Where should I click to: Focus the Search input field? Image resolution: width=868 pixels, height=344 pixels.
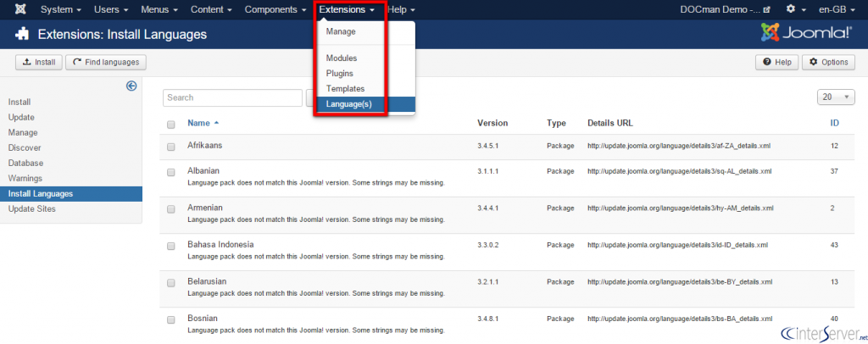tap(232, 97)
